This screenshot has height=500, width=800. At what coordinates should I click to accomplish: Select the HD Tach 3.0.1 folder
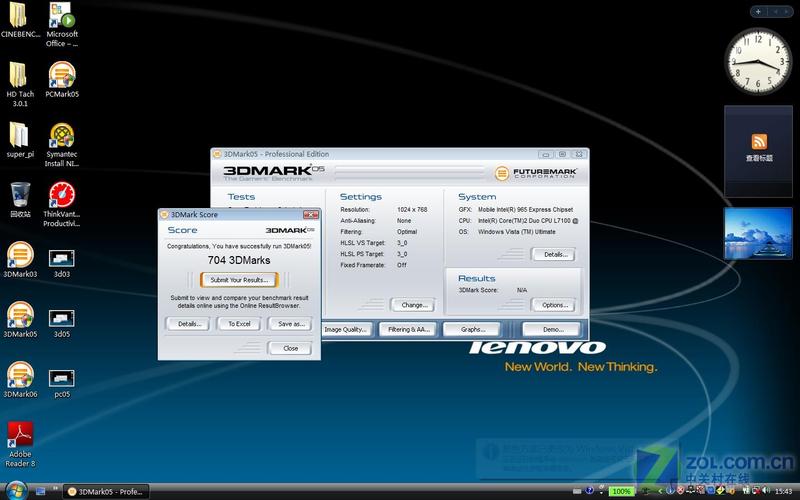coord(19,84)
